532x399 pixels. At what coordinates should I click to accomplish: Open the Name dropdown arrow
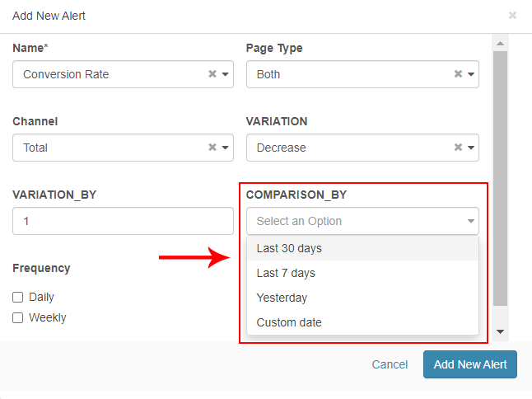[x=226, y=74]
